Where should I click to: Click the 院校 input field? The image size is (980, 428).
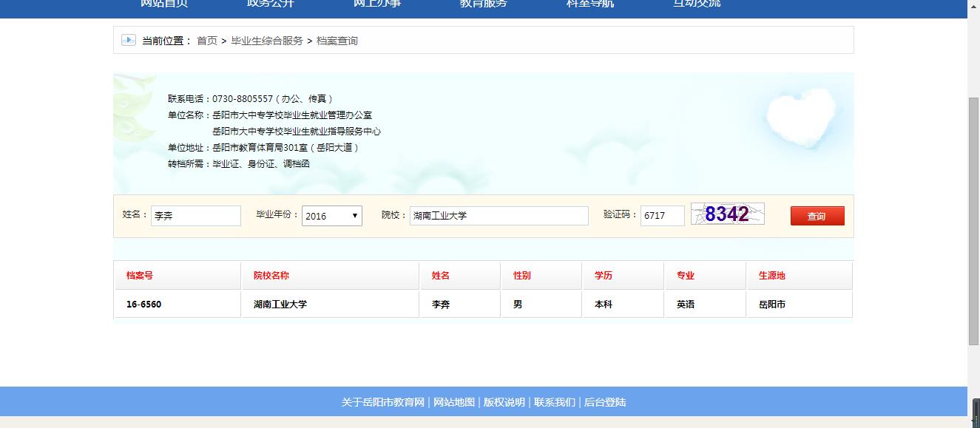click(499, 216)
